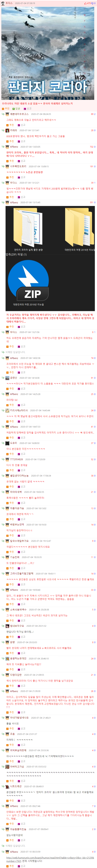Viewport: 97px width, 868px height.
Task: Open APbenz profile avatar on the 13:03:05 comment
Action: (7, 147)
